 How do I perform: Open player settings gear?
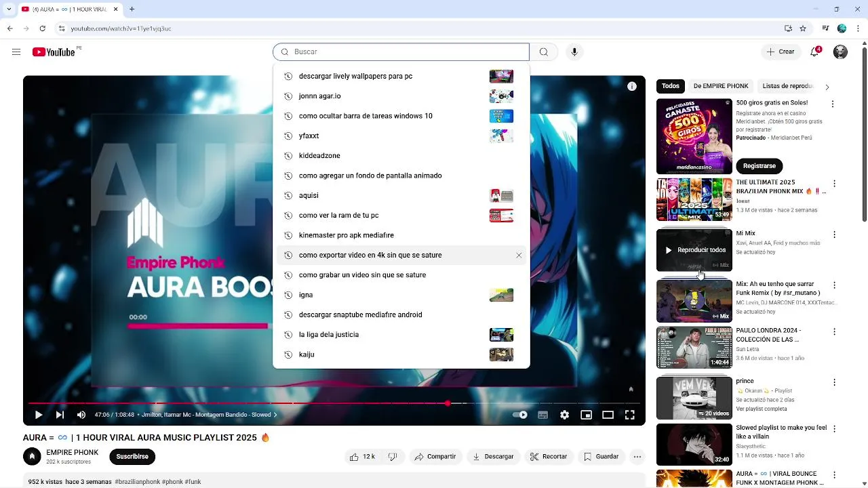coord(564,415)
